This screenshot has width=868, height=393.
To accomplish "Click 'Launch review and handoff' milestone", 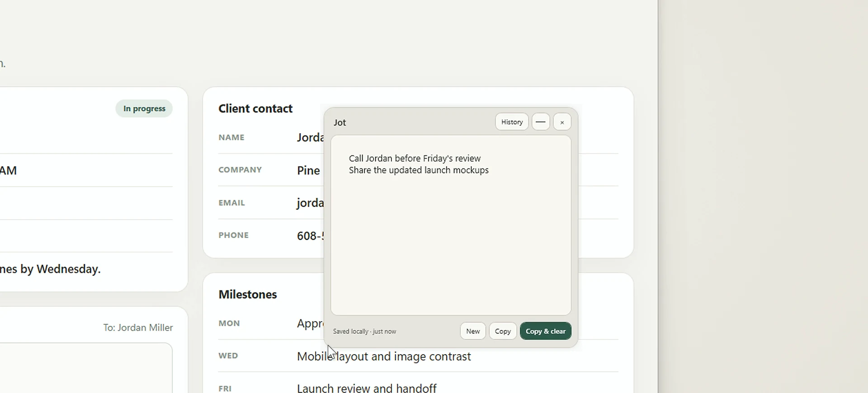I will click(367, 388).
